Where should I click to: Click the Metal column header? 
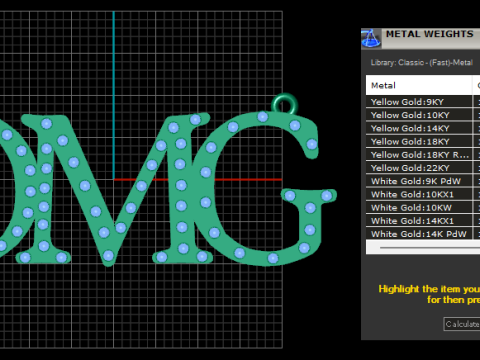tap(419, 85)
